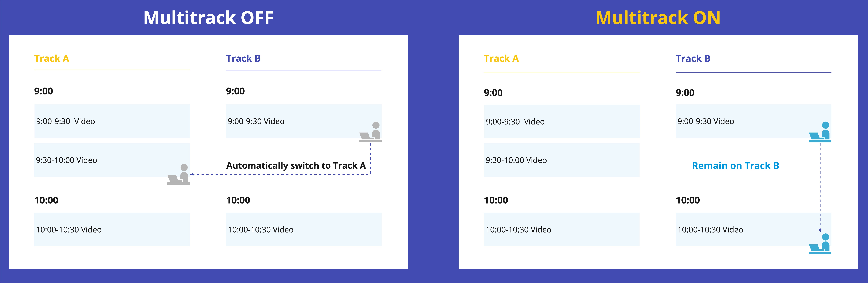Open Track A 10:00-10:30 Video in Multitrack ON

tap(562, 229)
